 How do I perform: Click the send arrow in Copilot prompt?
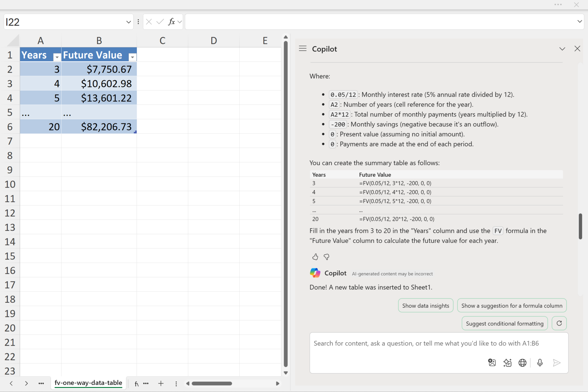pos(556,363)
